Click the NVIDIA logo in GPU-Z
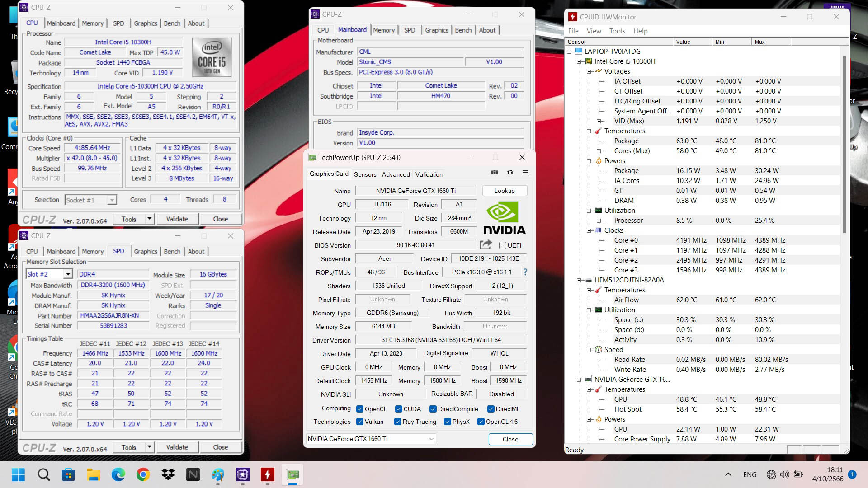 point(504,218)
